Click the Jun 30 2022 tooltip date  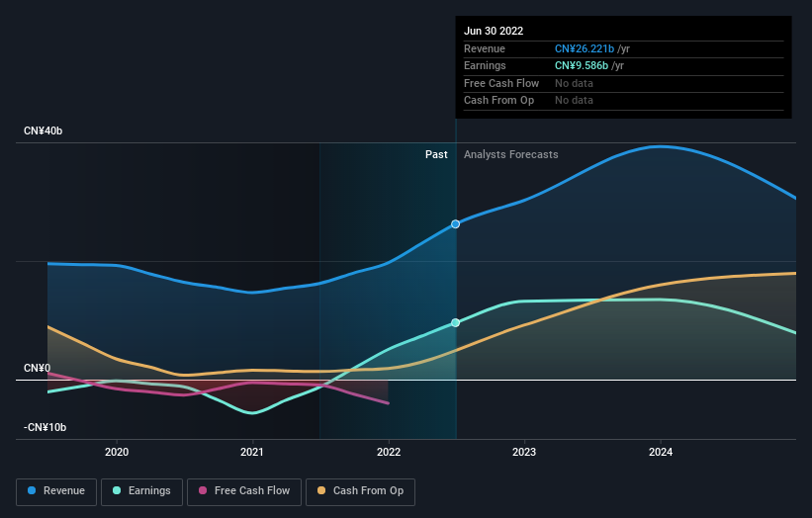494,31
